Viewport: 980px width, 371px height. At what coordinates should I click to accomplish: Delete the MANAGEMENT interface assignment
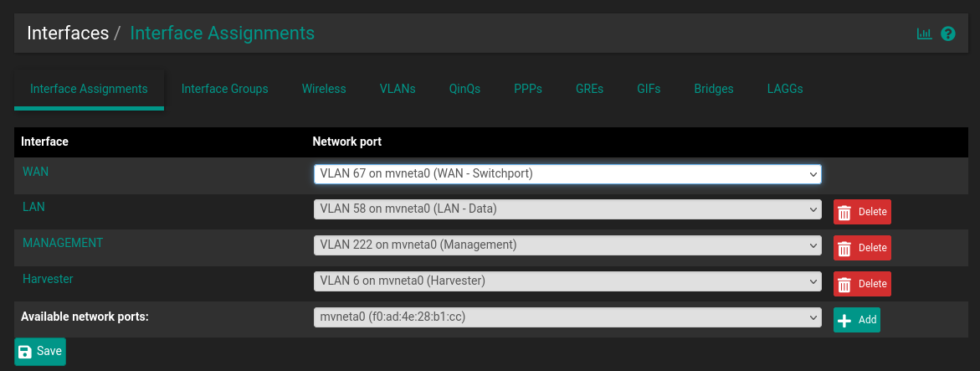click(862, 248)
